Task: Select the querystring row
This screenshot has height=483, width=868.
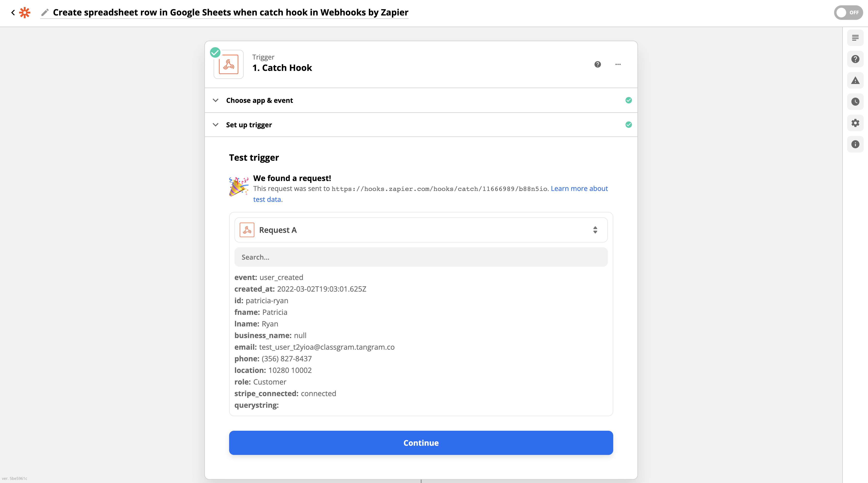Action: [256, 405]
